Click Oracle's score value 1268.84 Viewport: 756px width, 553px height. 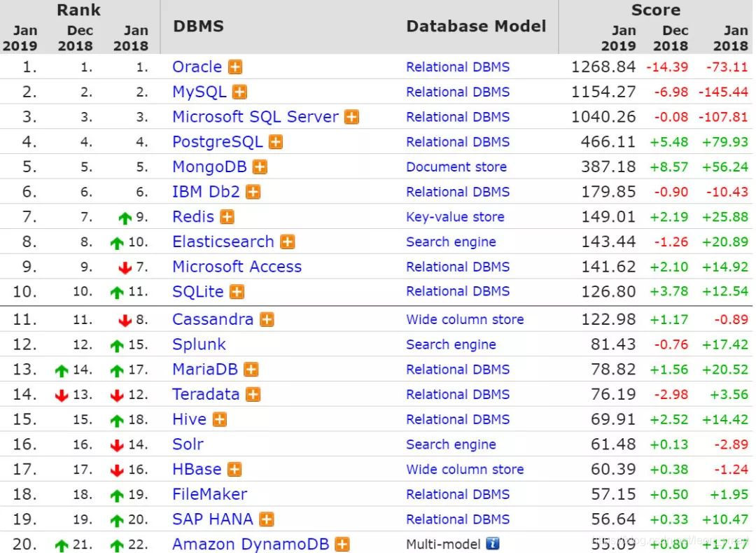[x=603, y=67]
